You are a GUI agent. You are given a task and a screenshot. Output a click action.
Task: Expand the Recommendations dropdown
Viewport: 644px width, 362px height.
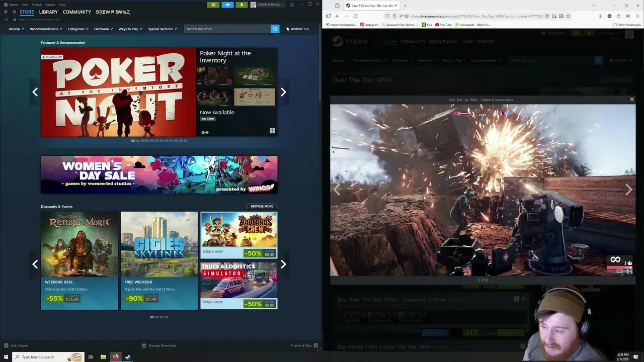pyautogui.click(x=45, y=29)
